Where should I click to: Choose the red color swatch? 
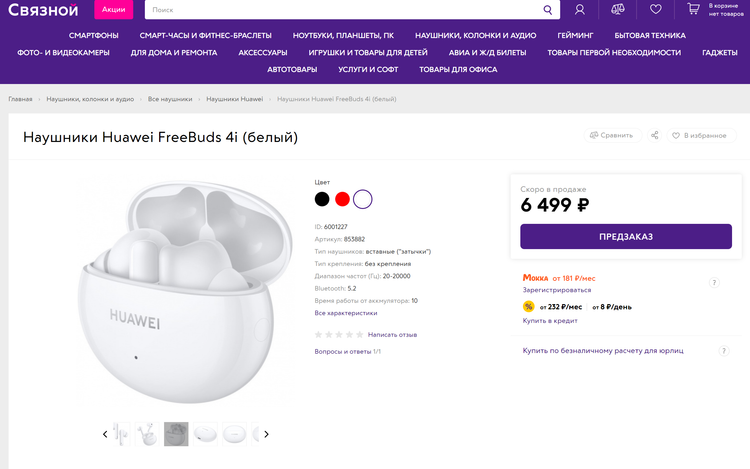point(342,199)
